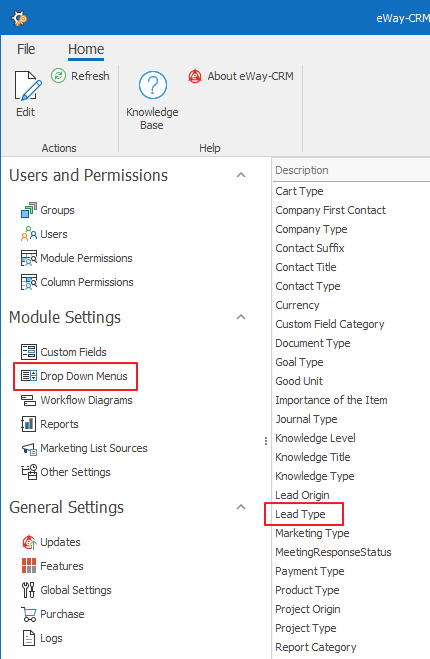Viewport: 430px width, 659px height.
Task: Click the Logs document icon
Action: 29,638
